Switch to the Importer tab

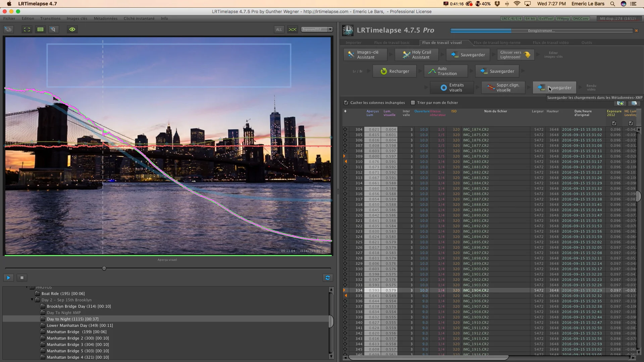354,43
